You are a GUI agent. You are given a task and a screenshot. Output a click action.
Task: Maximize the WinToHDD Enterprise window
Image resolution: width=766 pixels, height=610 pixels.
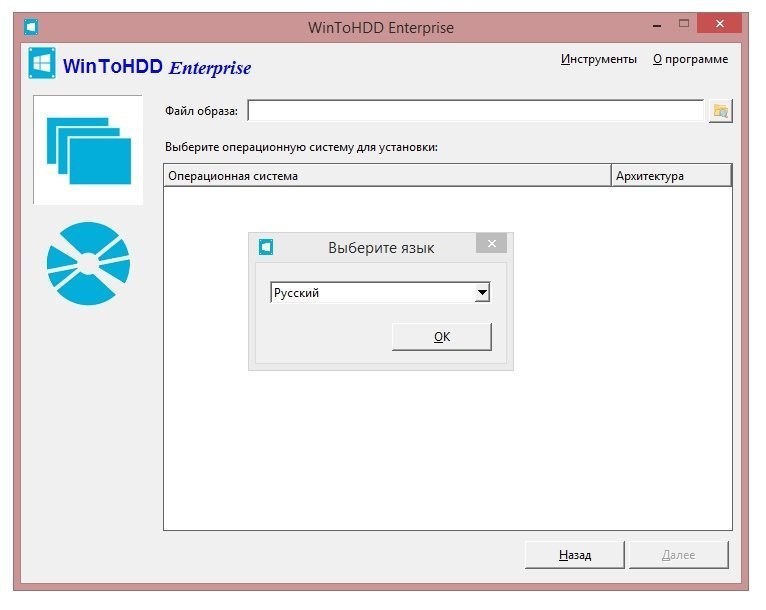684,23
